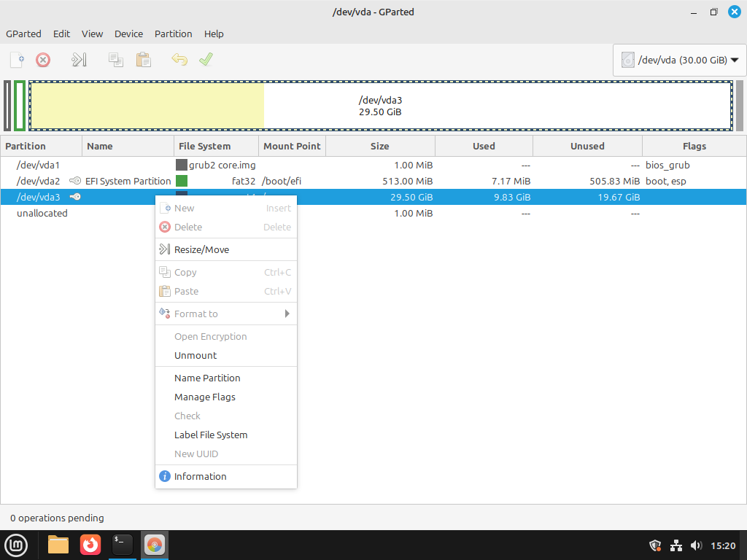Viewport: 747px width, 560px height.
Task: Open the Device menu in menu bar
Action: (x=128, y=34)
